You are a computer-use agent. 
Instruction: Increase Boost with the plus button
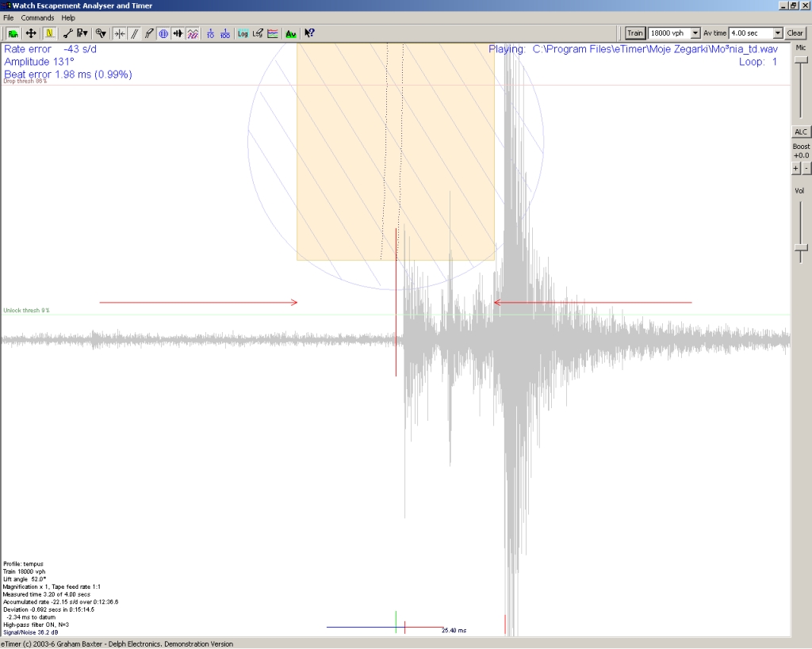point(796,168)
